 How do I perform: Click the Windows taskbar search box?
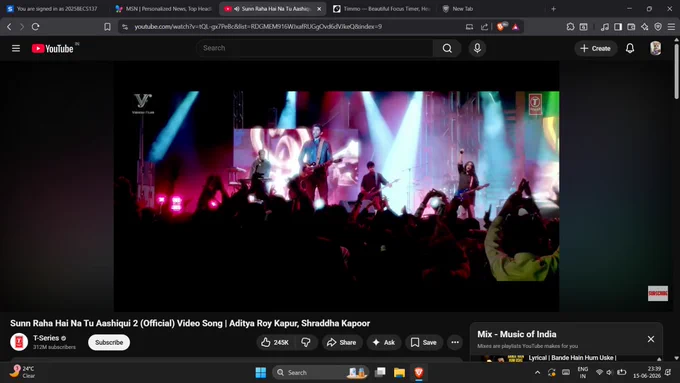pyautogui.click(x=320, y=373)
